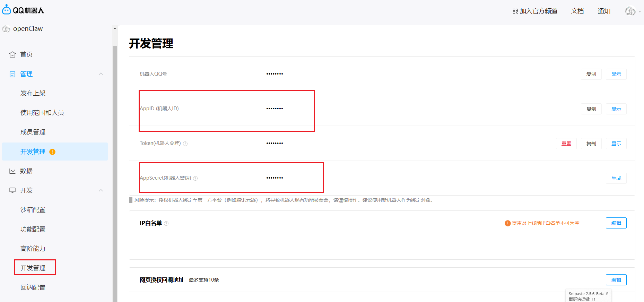Viewport: 644px width, 302px height.
Task: Click help icon next to AppSecret label
Action: (x=195, y=179)
